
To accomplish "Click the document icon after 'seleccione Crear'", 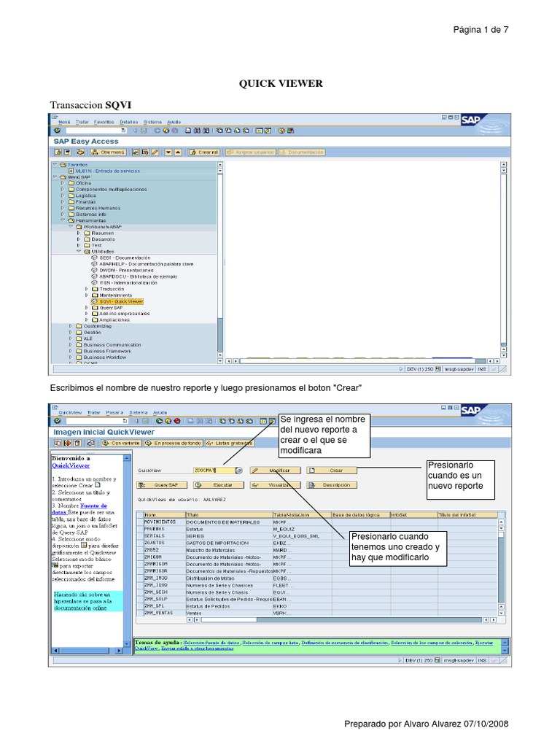I will (97, 484).
